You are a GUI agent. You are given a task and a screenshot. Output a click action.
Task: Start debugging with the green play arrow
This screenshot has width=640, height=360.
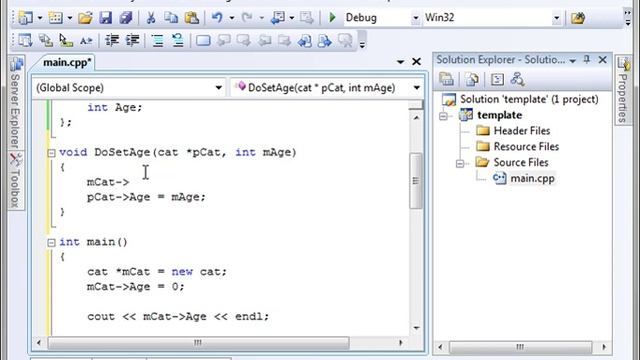pyautogui.click(x=332, y=18)
